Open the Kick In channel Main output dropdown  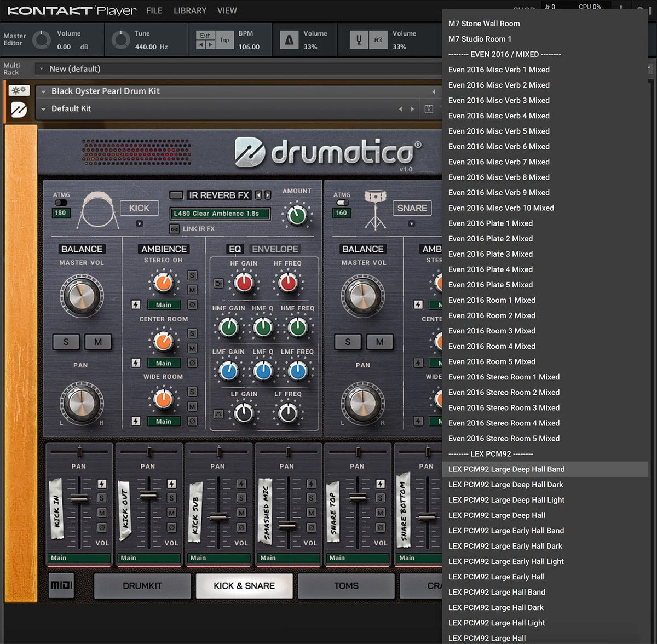[x=79, y=558]
